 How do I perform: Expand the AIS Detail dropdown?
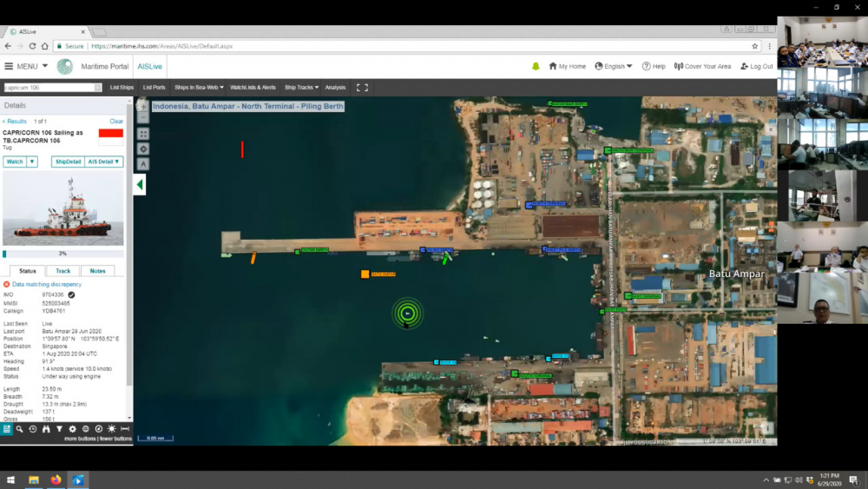103,162
